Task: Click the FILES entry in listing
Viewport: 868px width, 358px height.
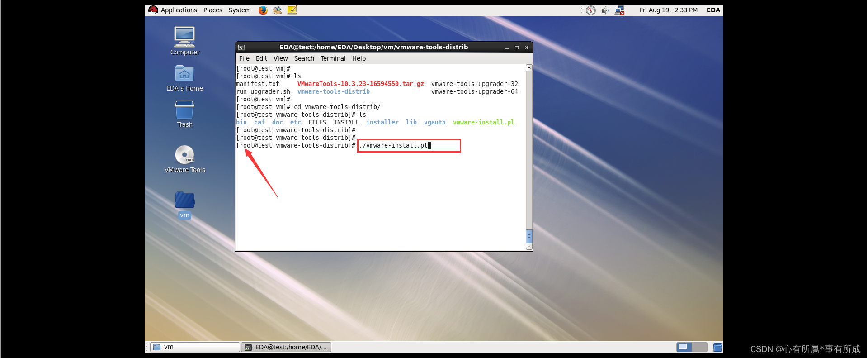Action: 317,122
